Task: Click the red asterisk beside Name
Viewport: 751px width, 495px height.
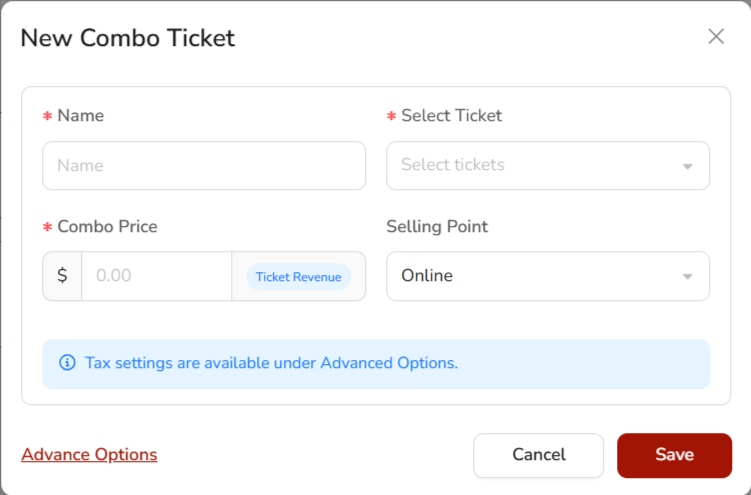Action: 47,117
